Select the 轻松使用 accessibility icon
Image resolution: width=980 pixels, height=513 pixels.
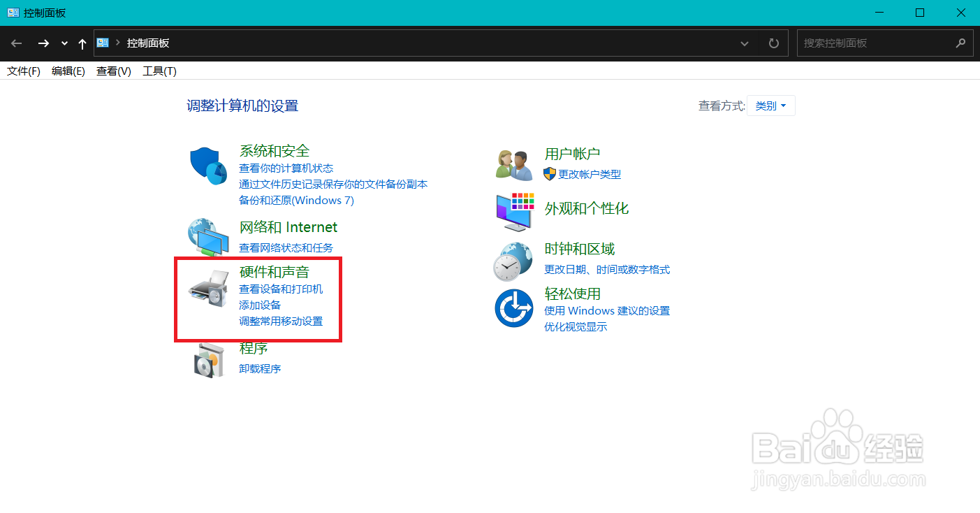[x=513, y=308]
